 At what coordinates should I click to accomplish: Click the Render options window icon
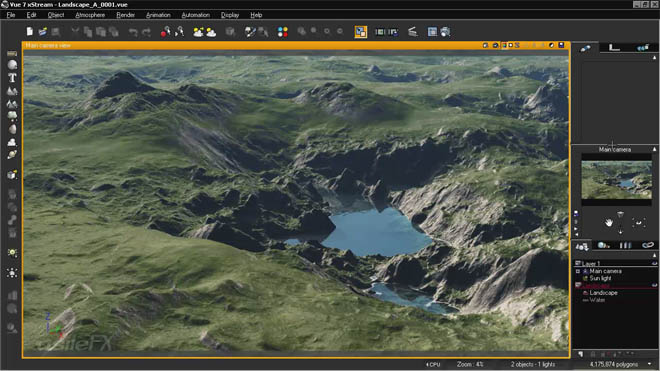(x=432, y=32)
